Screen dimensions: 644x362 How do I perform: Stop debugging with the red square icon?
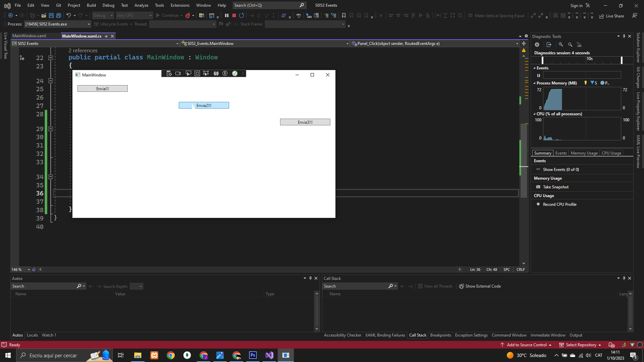click(234, 15)
